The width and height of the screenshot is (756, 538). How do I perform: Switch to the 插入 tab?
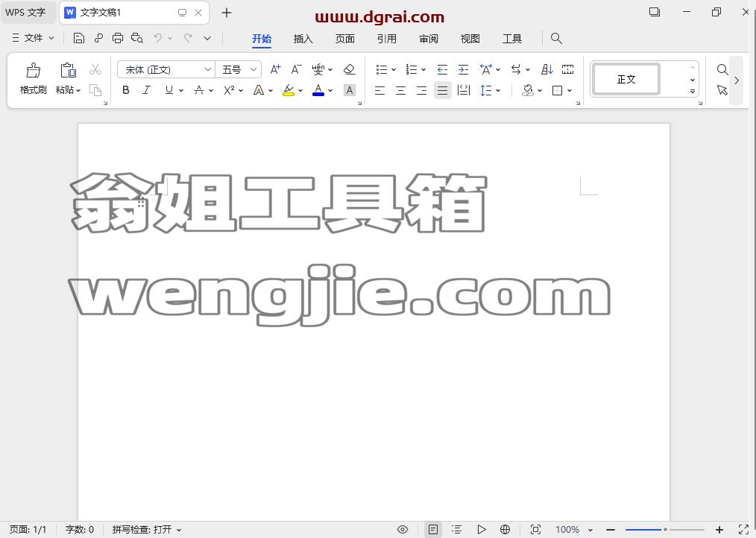[303, 39]
